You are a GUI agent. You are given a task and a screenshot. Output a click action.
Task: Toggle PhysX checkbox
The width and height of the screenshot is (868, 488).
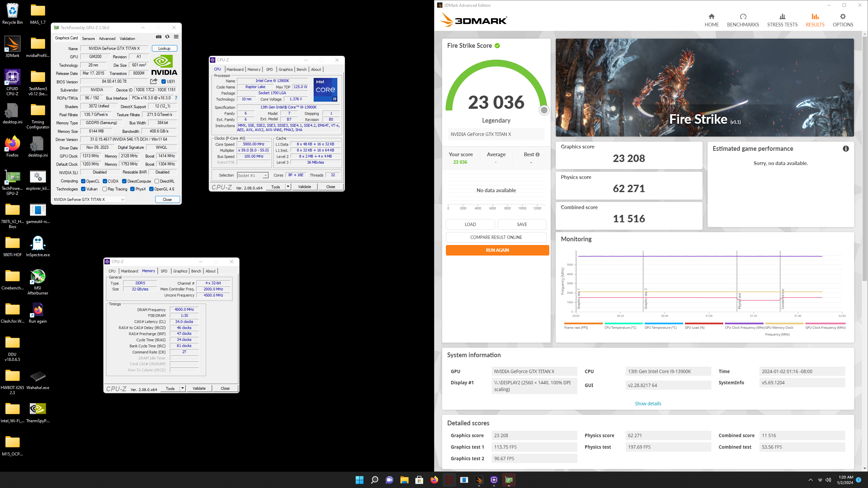point(132,189)
